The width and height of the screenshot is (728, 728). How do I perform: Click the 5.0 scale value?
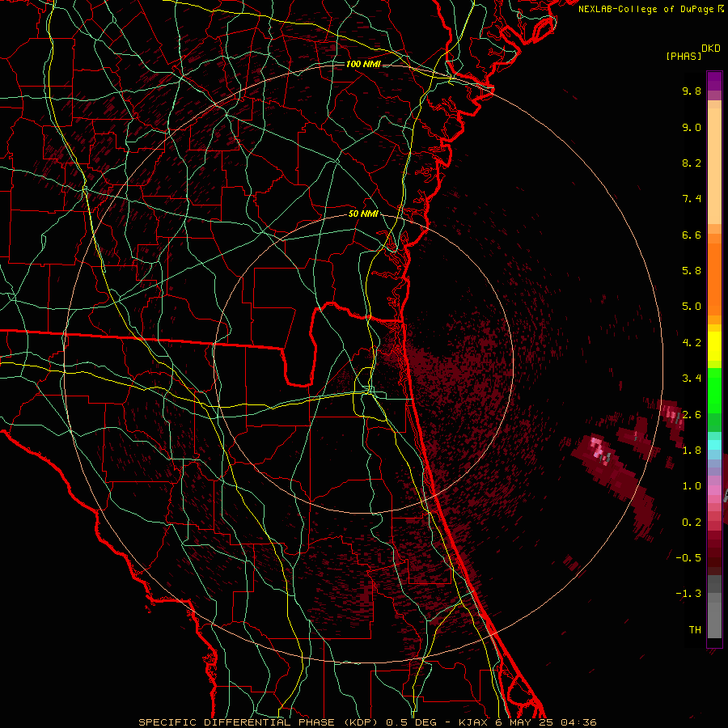pos(692,307)
